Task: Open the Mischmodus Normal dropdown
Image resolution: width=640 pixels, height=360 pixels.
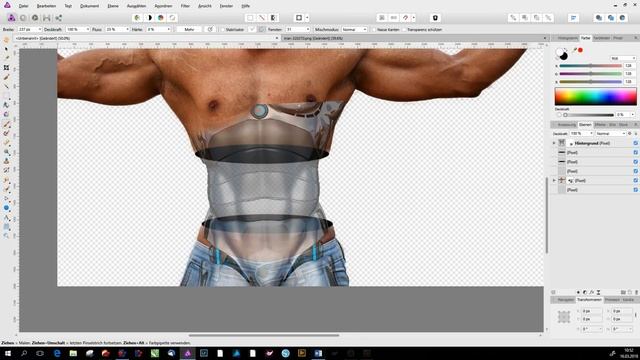Action: pos(354,30)
